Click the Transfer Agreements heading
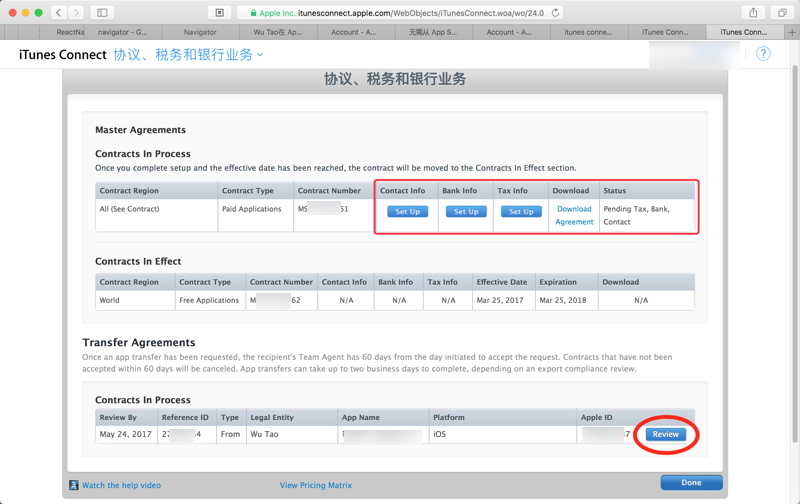The width and height of the screenshot is (800, 504). 139,342
